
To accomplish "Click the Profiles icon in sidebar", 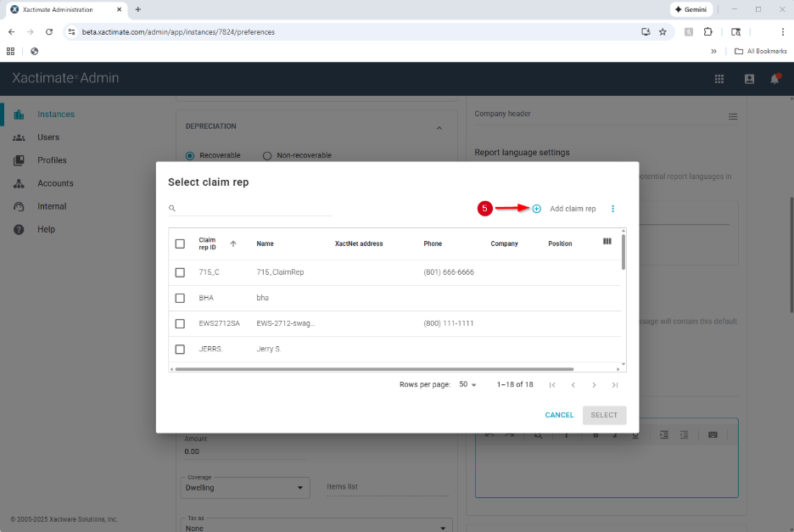I will pyautogui.click(x=19, y=160).
